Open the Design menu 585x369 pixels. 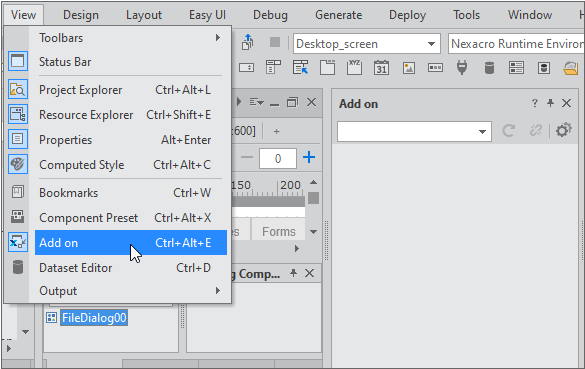tap(81, 15)
